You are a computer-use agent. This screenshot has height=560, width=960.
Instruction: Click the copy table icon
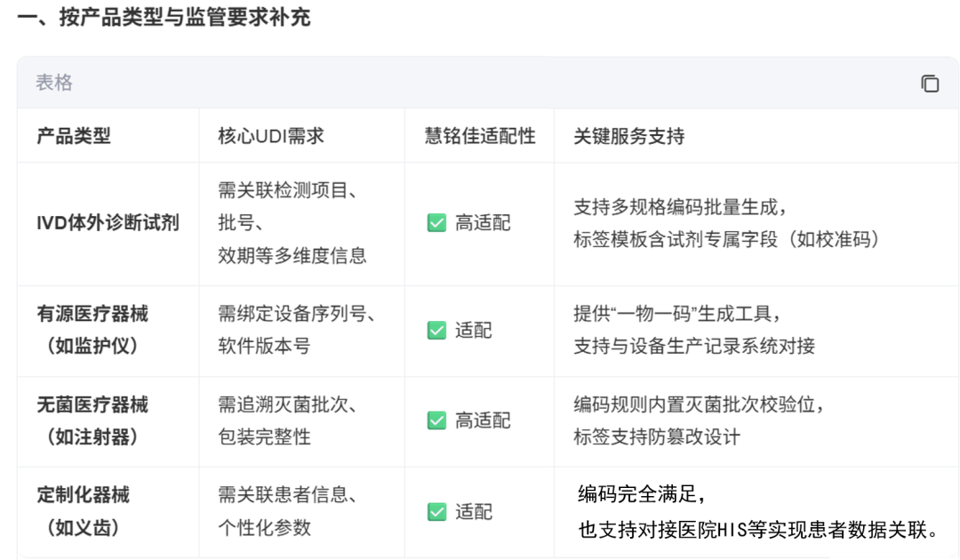pyautogui.click(x=930, y=84)
